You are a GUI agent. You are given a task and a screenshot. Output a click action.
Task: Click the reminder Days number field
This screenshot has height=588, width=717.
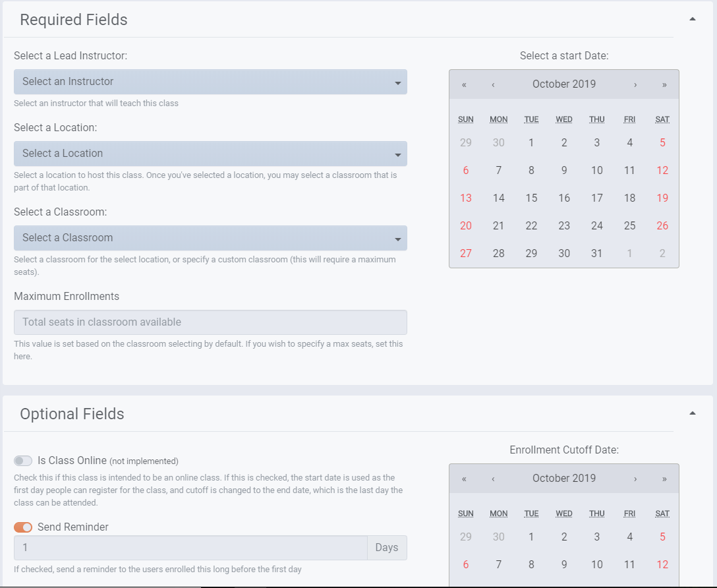190,548
